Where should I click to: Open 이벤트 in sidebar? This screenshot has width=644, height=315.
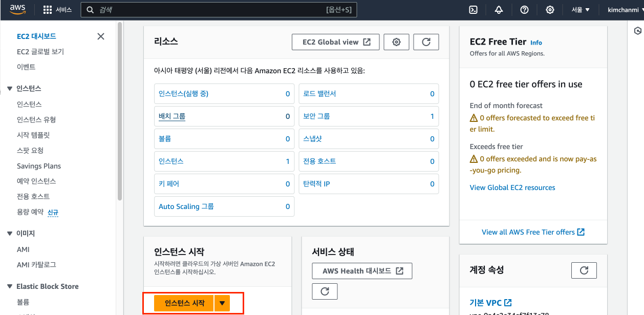26,67
